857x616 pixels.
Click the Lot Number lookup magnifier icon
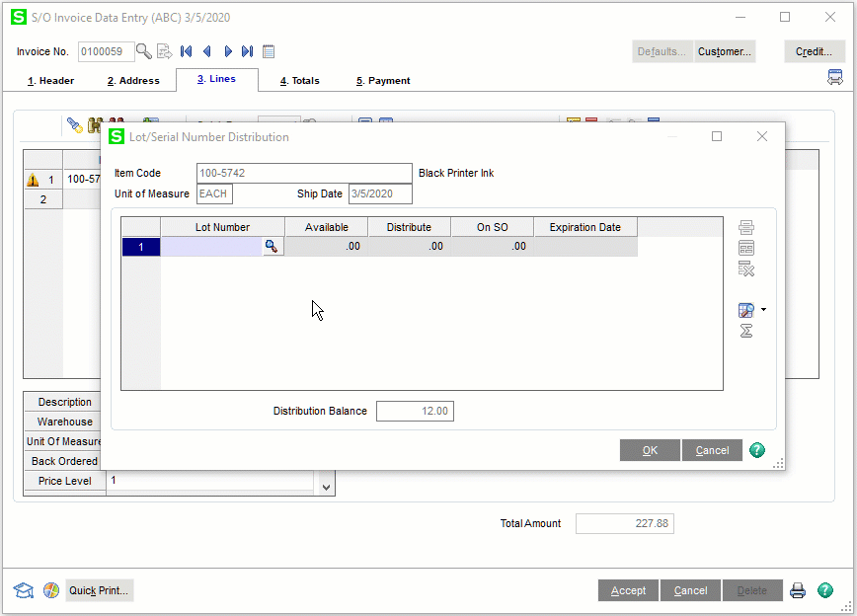click(273, 247)
